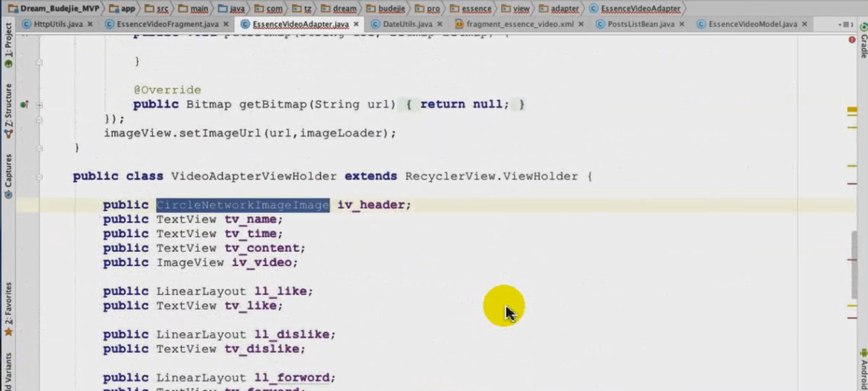The width and height of the screenshot is (868, 391).
Task: Jump to the yellow warning stripe marker
Action: [x=852, y=109]
